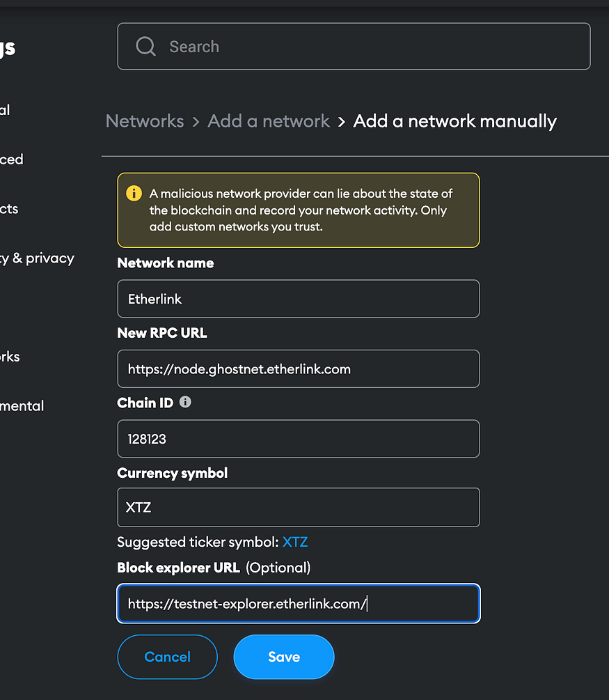Focus the Search settings field
609x700 pixels.
click(354, 47)
